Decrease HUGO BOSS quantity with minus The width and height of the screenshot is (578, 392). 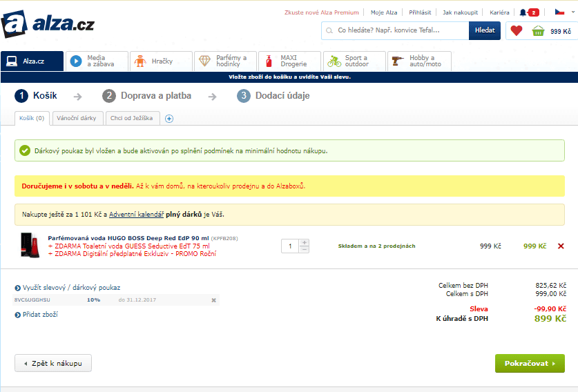305,249
